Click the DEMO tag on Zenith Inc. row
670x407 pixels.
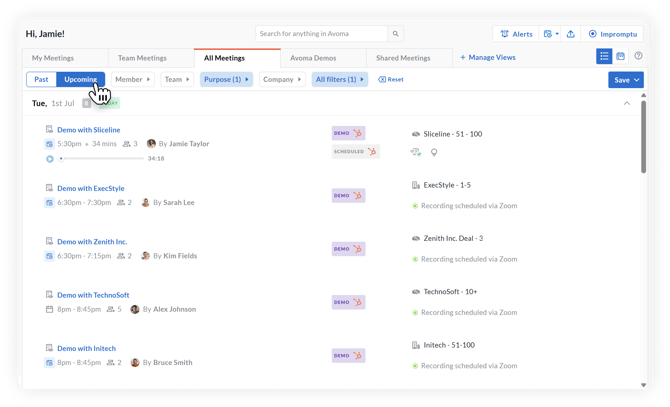pos(348,249)
